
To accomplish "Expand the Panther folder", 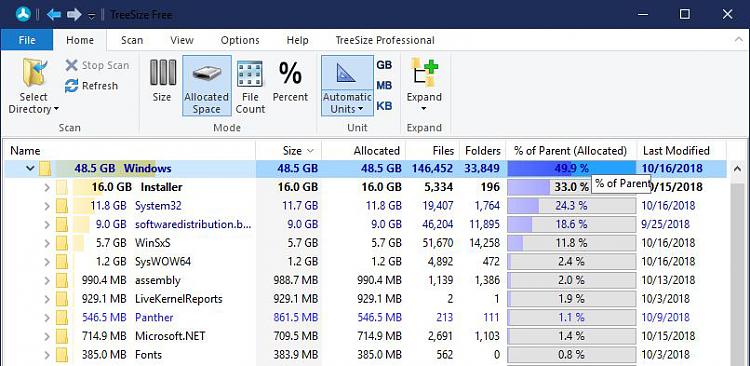I will pos(46,317).
